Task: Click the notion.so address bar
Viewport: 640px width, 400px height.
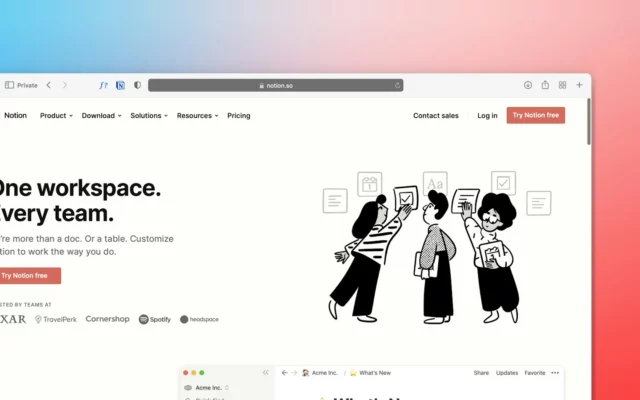Action: pos(276,85)
